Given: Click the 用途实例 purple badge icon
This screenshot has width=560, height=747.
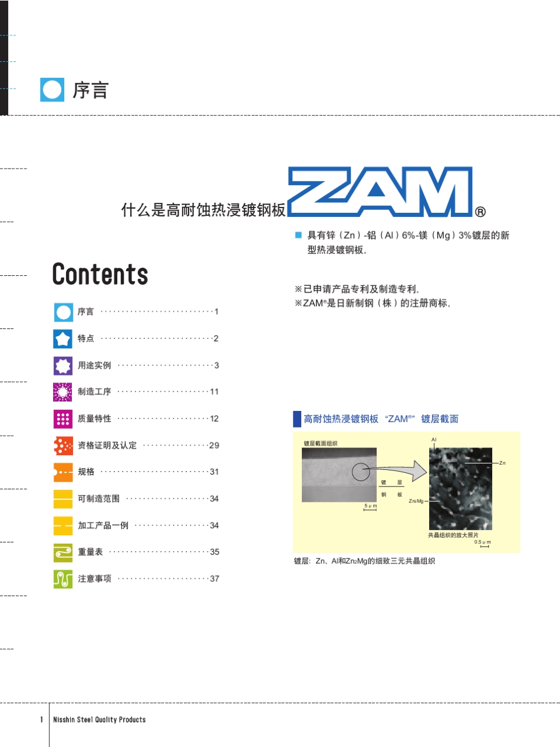Looking at the screenshot, I should [63, 366].
